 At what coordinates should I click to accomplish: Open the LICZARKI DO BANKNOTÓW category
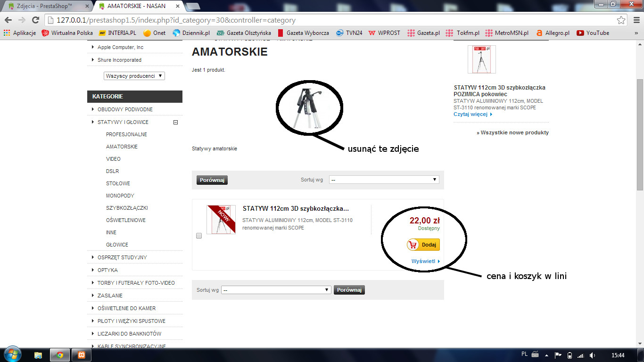129,334
